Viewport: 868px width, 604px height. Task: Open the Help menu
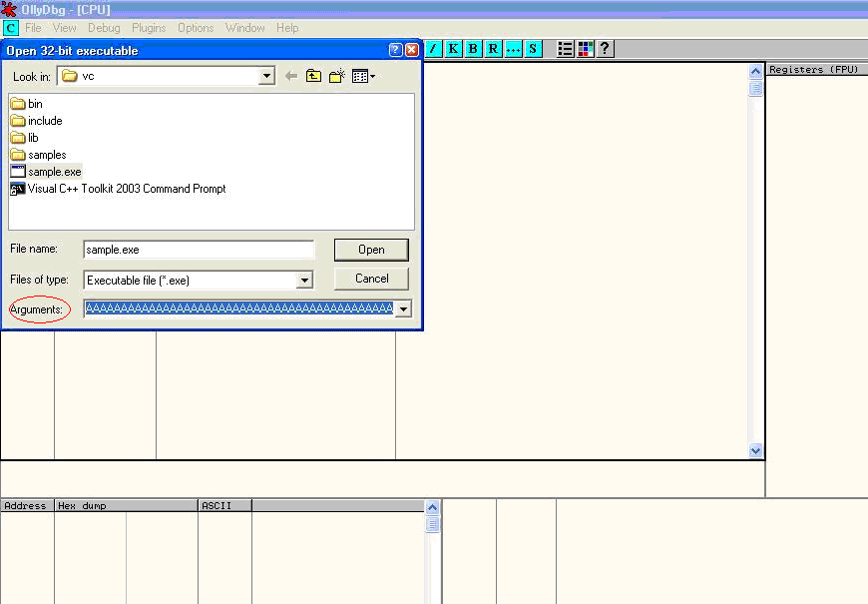click(x=287, y=28)
